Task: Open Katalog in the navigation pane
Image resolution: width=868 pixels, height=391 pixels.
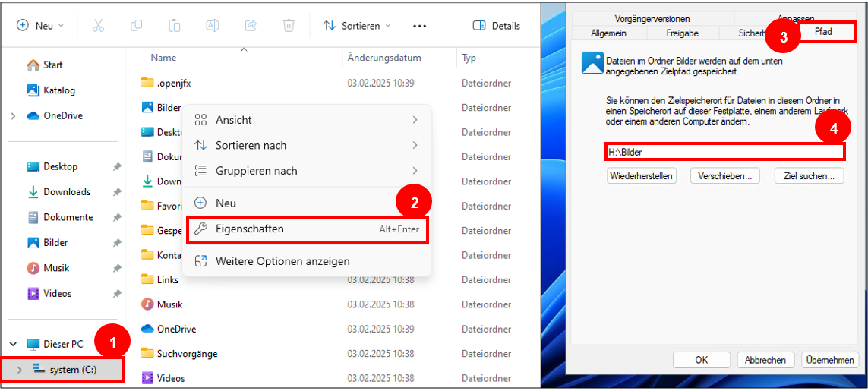Action: (x=52, y=90)
